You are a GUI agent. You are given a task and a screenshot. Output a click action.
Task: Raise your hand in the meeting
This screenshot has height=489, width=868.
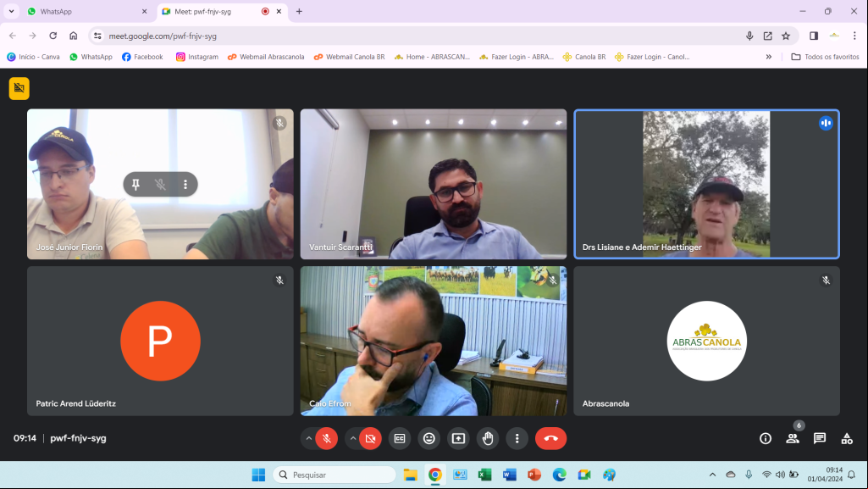[x=488, y=439]
